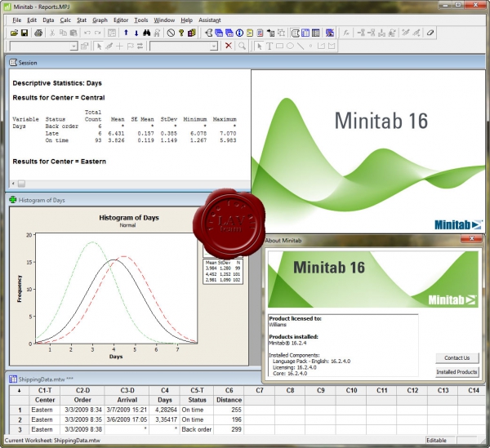This screenshot has height=448, width=490.
Task: Click the Histogram of Days green window icon
Action: pos(13,200)
